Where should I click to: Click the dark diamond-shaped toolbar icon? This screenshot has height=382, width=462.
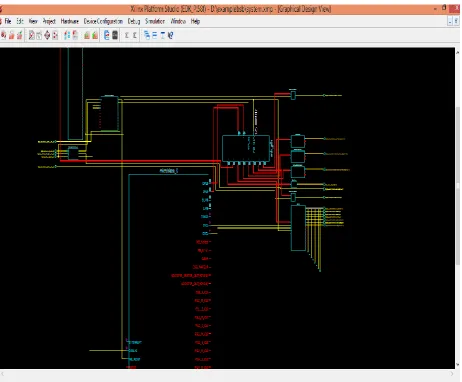pos(47,35)
